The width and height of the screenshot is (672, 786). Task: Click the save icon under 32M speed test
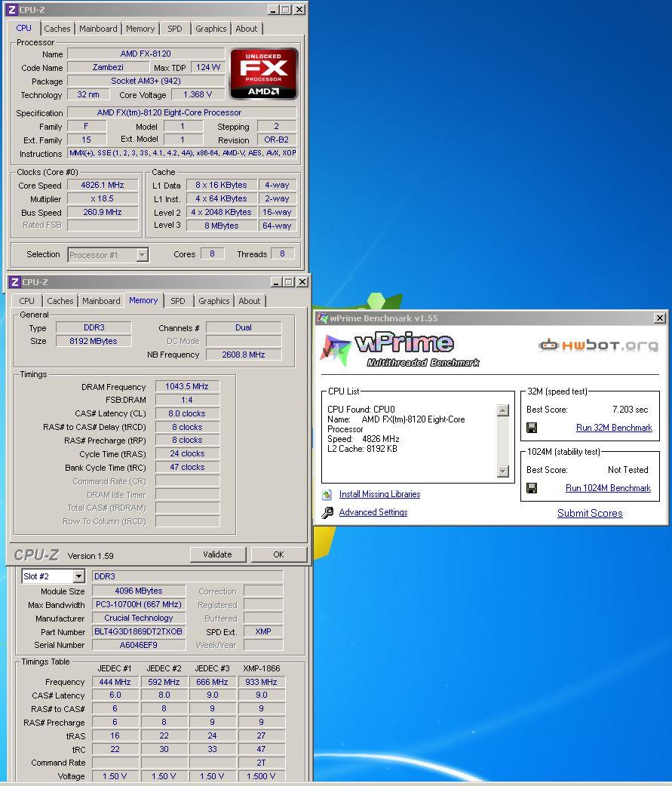tap(532, 428)
